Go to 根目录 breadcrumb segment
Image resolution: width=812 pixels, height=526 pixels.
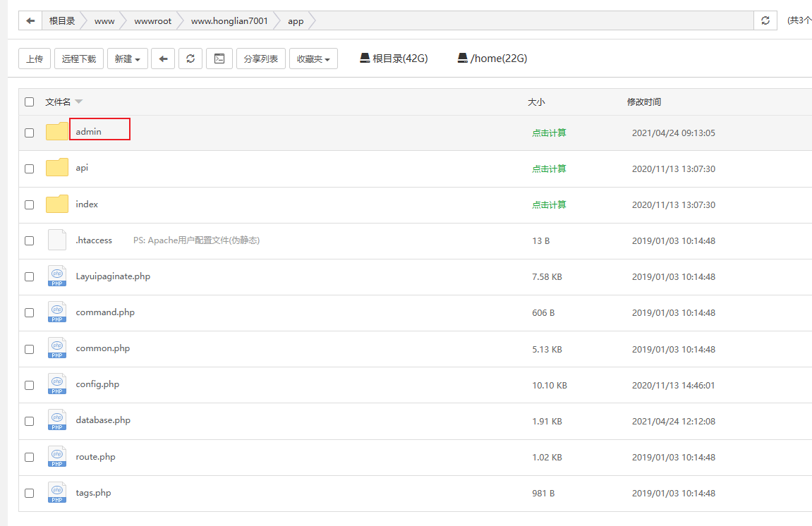(x=62, y=21)
